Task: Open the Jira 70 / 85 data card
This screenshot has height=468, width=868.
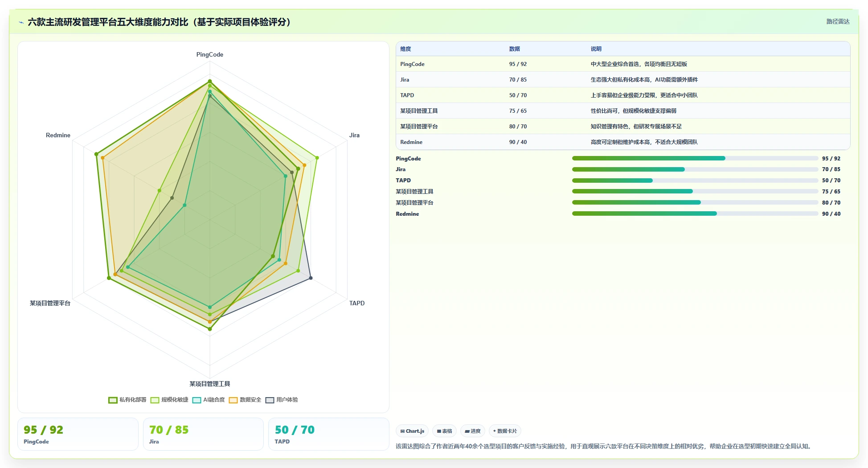Action: coord(203,434)
